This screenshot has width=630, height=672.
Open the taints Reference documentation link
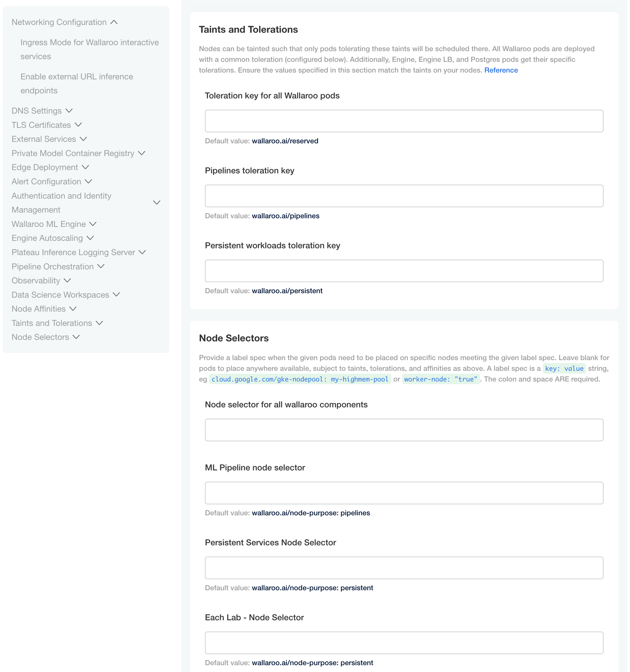point(501,70)
